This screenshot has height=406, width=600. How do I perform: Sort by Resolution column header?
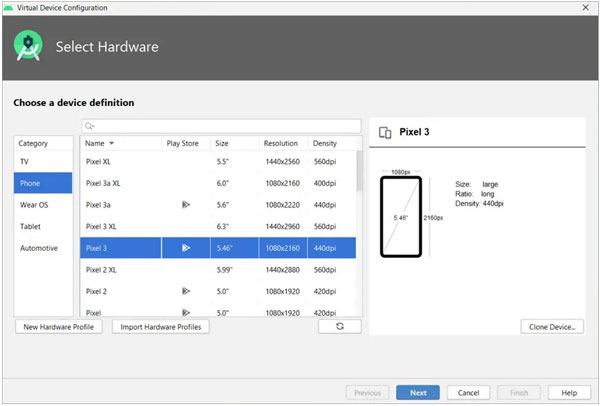click(283, 143)
